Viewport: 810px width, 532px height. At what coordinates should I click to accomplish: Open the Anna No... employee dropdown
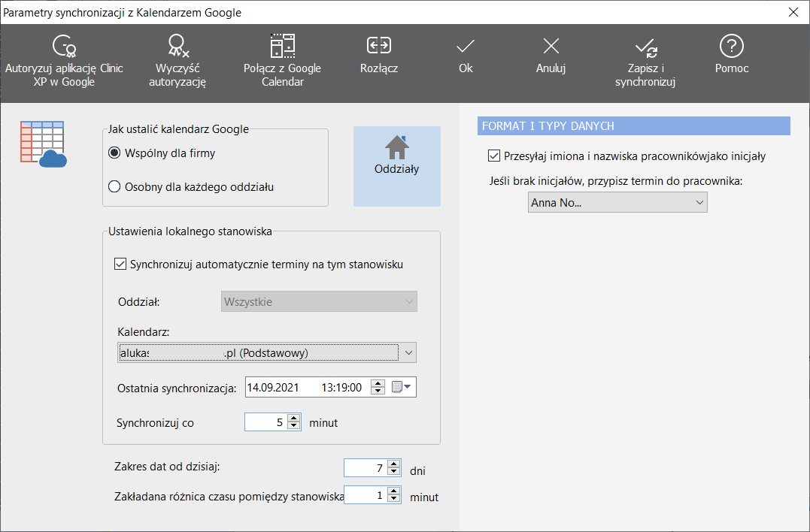click(617, 202)
